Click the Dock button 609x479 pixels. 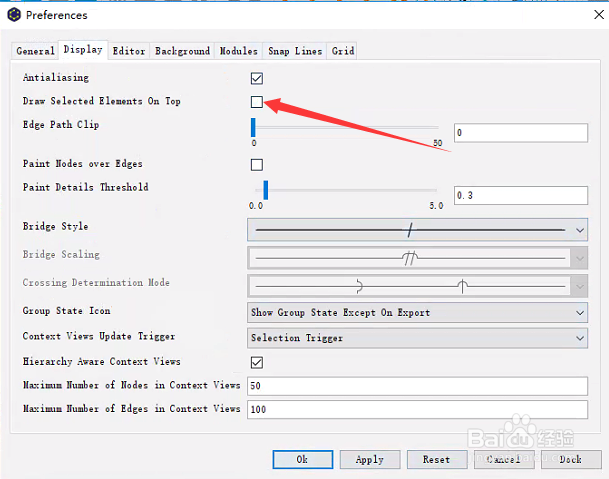[x=571, y=460]
